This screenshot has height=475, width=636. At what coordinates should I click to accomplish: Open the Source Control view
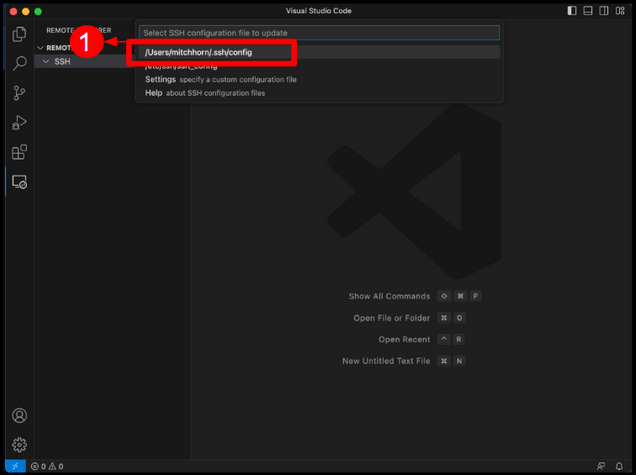click(19, 93)
